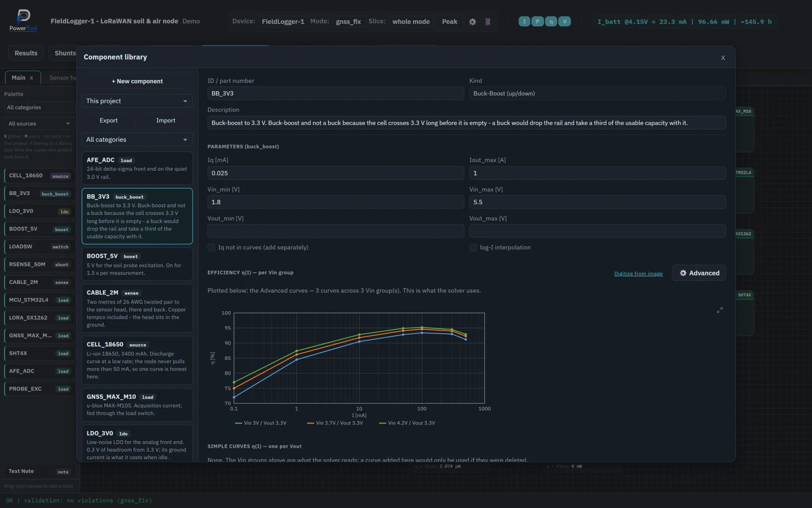
Task: Select the BOOST_5V library card
Action: coord(137,264)
